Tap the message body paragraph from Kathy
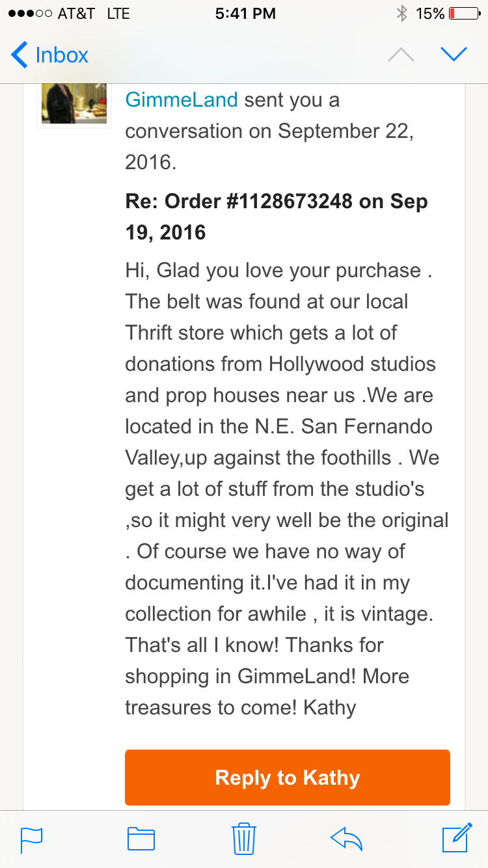 click(x=287, y=489)
